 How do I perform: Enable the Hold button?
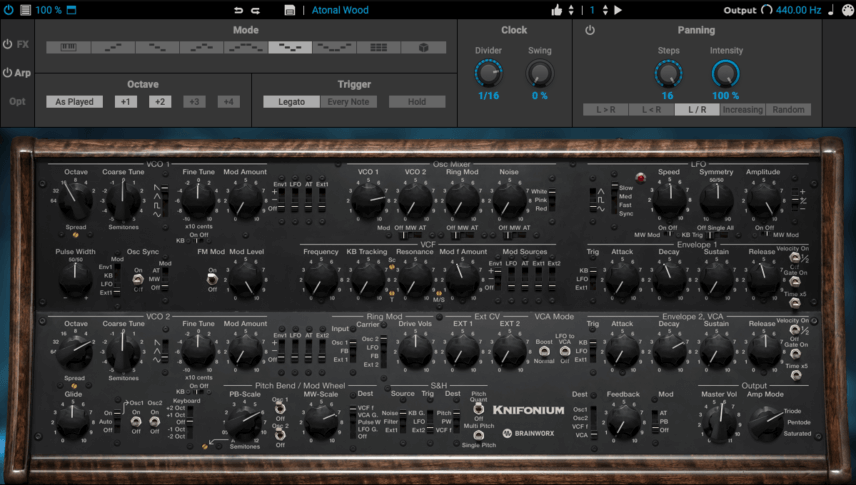(417, 102)
